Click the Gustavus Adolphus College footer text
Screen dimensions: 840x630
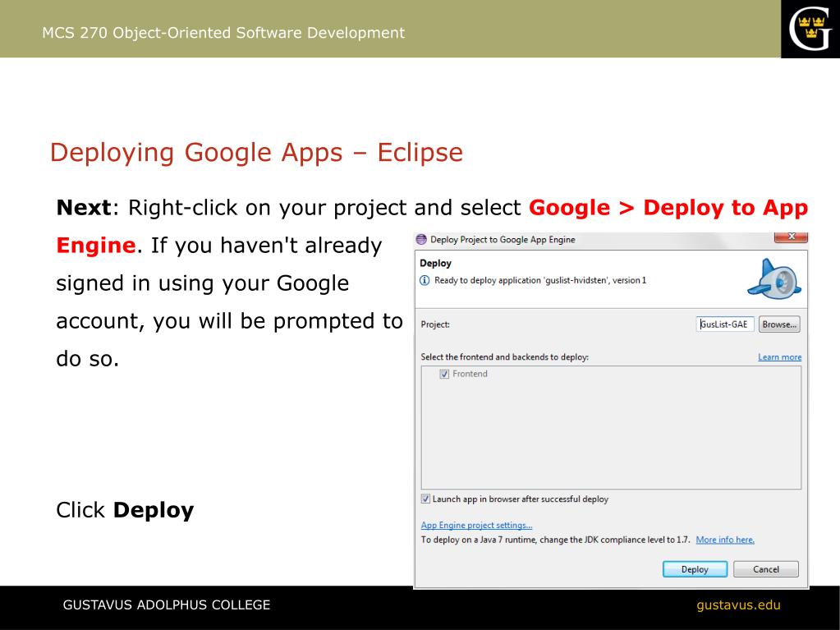pos(167,605)
